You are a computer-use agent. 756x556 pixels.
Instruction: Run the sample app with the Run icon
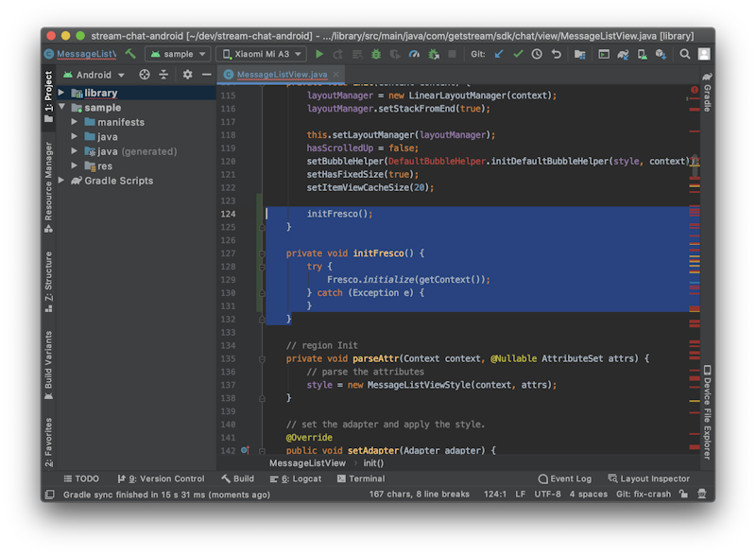(319, 54)
